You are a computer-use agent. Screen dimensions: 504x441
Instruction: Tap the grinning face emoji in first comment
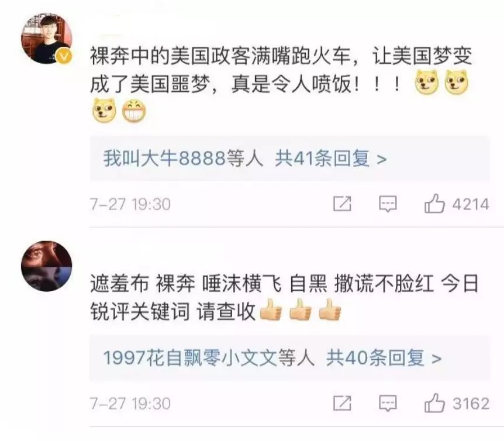coord(134,112)
